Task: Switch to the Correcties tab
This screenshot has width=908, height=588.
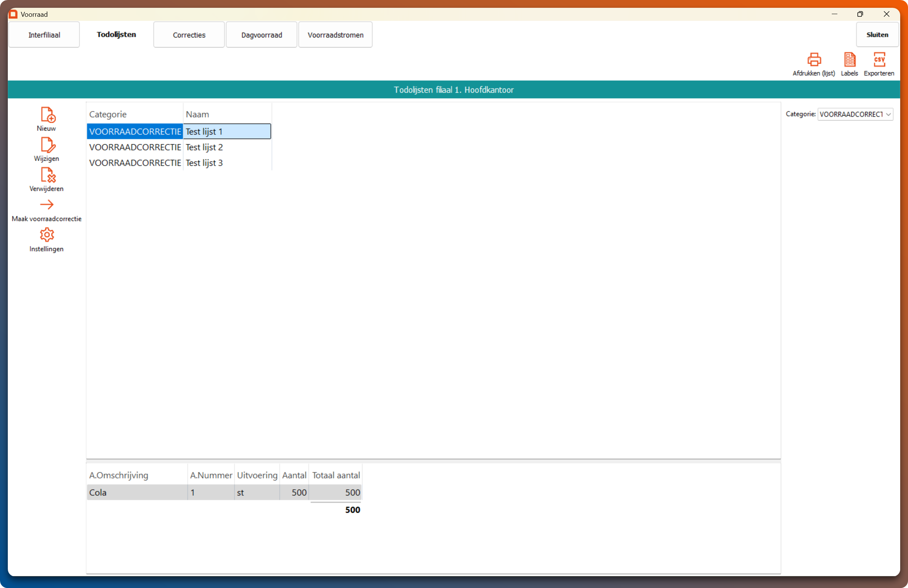Action: (x=189, y=35)
